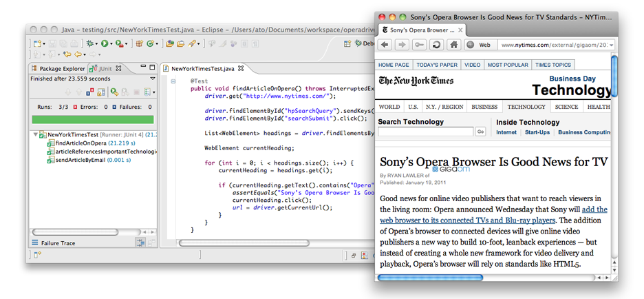Click the Debug bug icon in toolbar
This screenshot has height=299, width=644.
pyautogui.click(x=90, y=43)
